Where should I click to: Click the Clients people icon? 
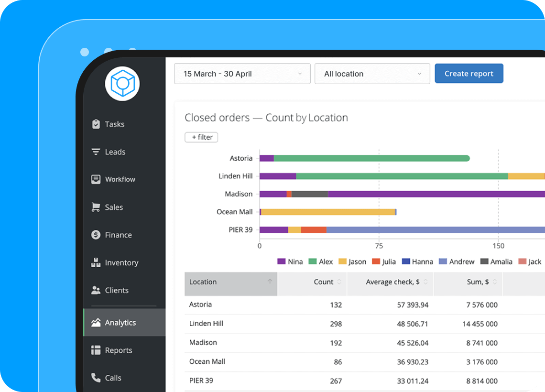point(96,290)
